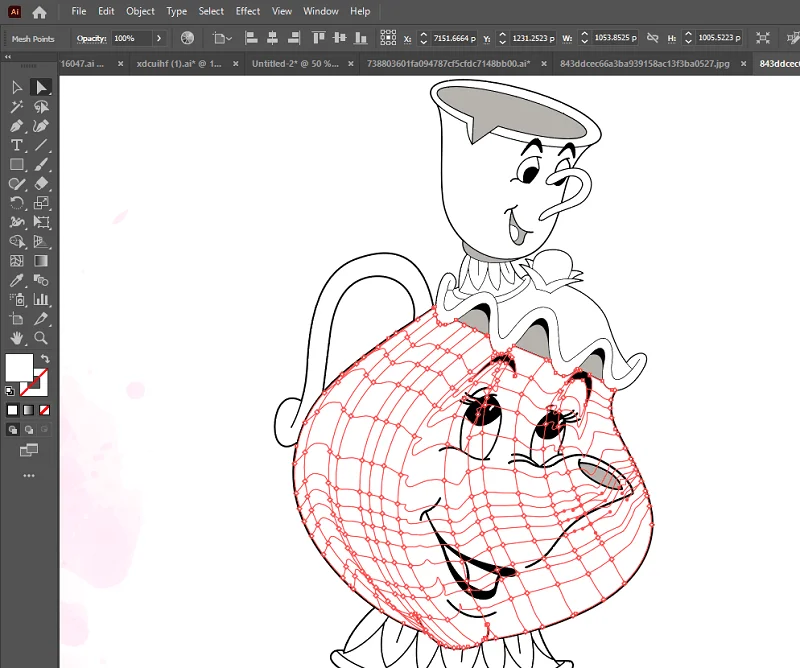Activate the Type tool
The width and height of the screenshot is (800, 668).
click(x=16, y=145)
